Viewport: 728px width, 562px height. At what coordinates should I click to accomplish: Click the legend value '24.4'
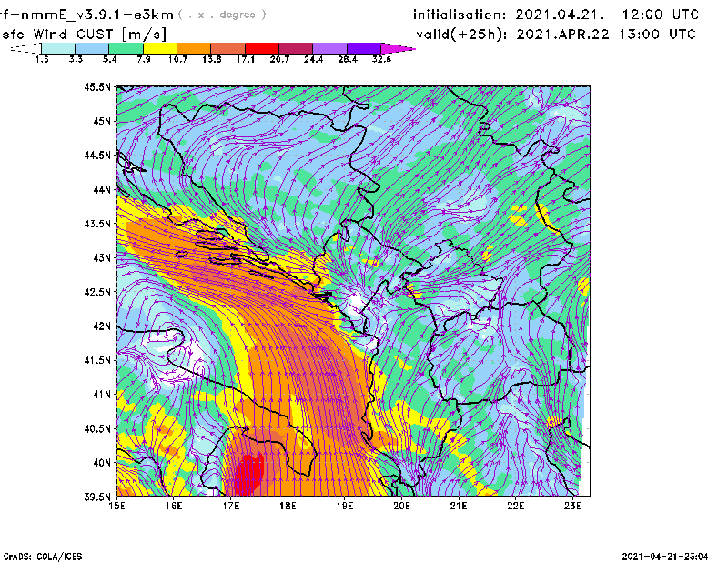pos(313,59)
